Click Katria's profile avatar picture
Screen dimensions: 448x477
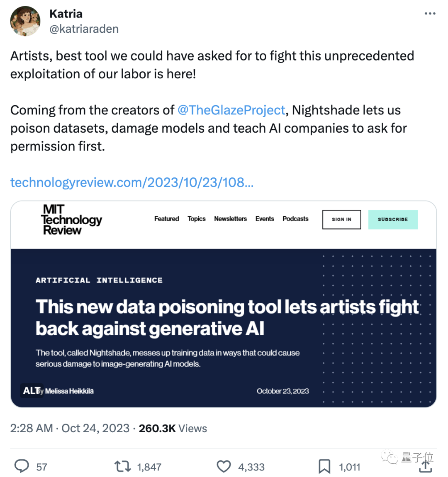point(25,21)
